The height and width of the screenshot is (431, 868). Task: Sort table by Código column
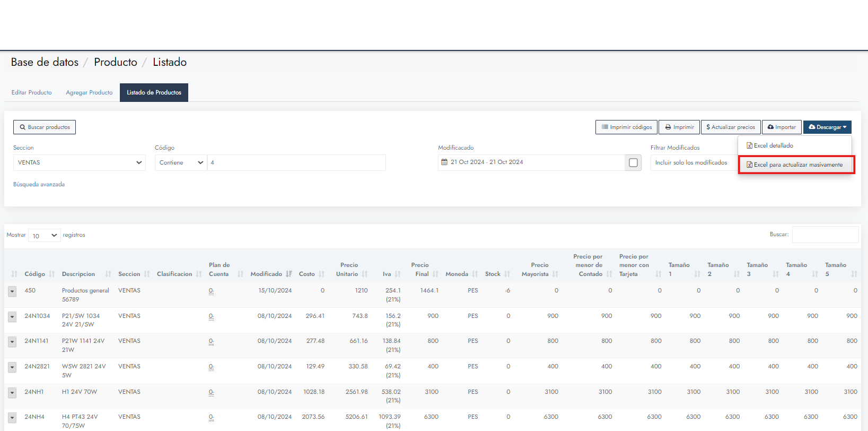pyautogui.click(x=40, y=274)
